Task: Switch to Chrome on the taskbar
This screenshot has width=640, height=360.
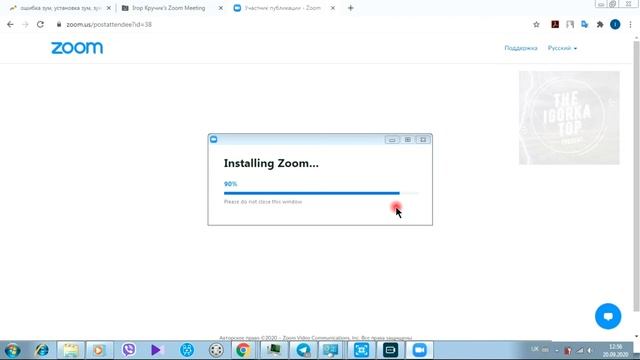Action: pyautogui.click(x=243, y=350)
